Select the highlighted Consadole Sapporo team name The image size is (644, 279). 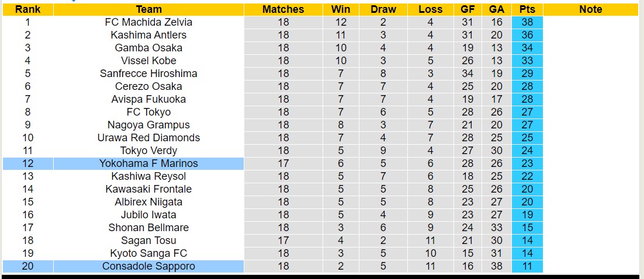(x=148, y=266)
